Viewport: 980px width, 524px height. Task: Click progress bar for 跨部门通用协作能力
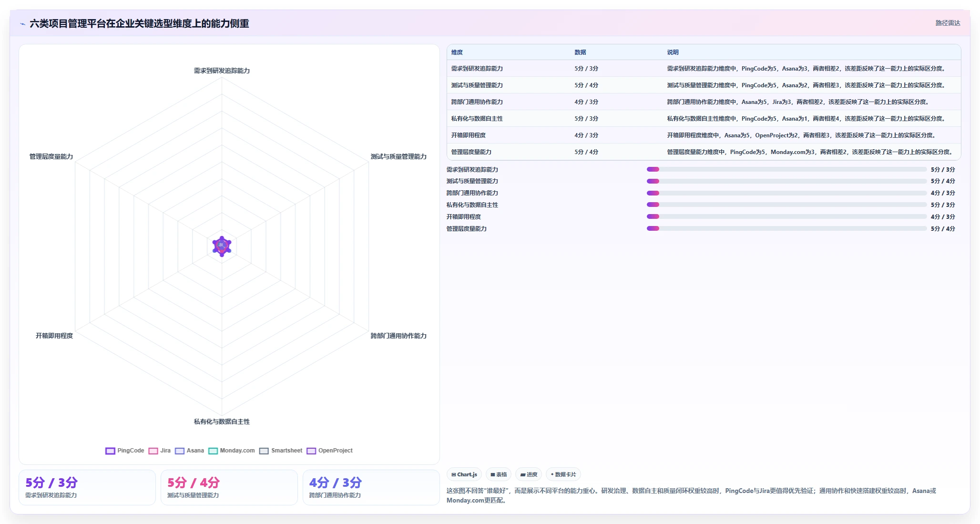[786, 193]
